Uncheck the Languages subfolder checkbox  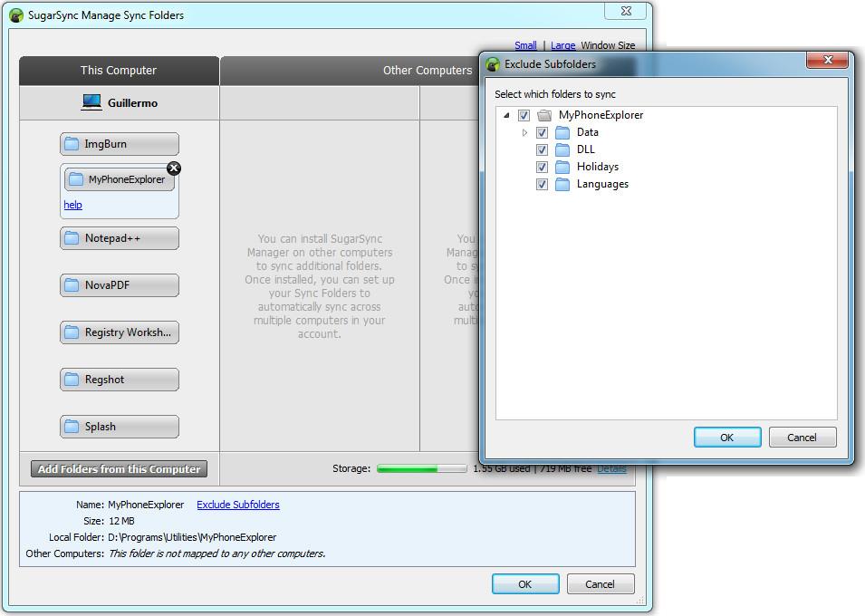click(x=542, y=184)
